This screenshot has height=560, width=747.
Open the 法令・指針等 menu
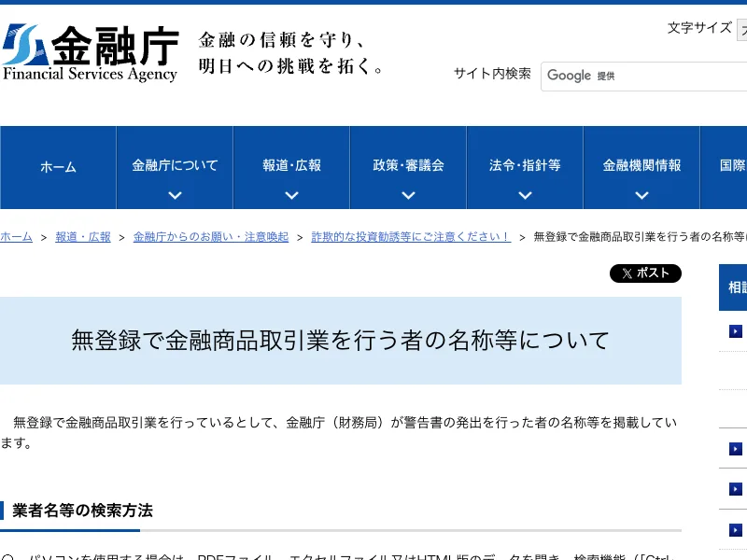pos(525,165)
